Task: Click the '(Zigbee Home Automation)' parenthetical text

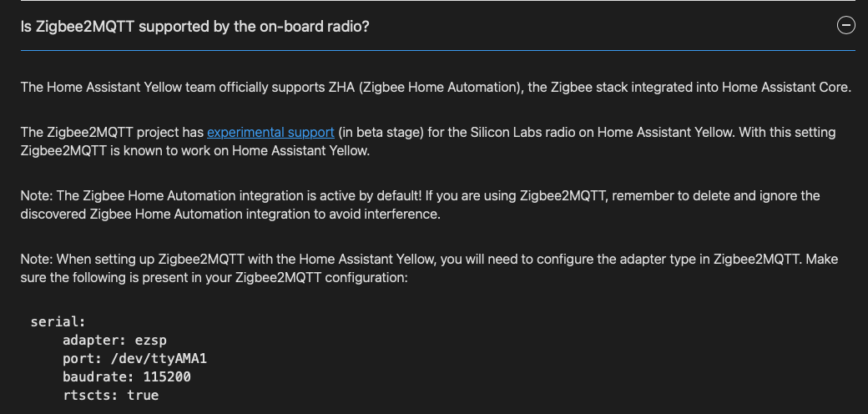Action: tap(441, 88)
